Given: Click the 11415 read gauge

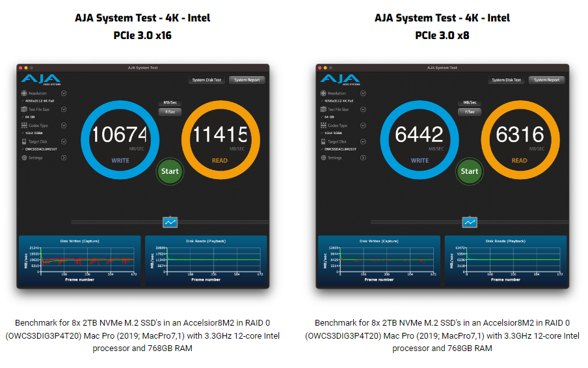Looking at the screenshot, I should 220,139.
